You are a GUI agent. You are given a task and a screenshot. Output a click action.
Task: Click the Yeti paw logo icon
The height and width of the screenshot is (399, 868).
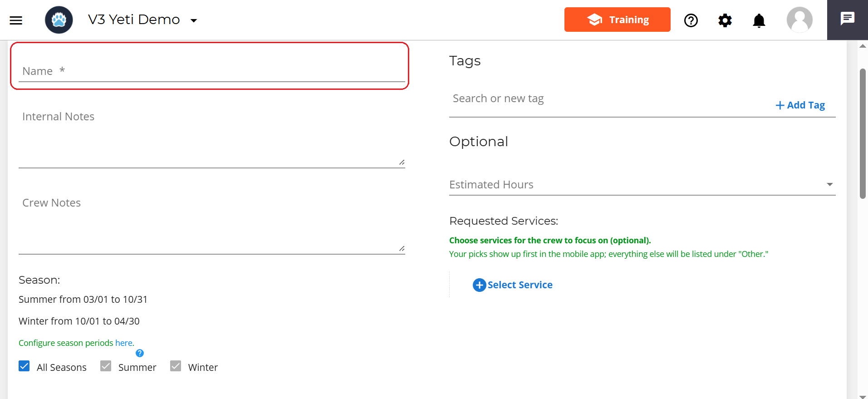pos(59,20)
